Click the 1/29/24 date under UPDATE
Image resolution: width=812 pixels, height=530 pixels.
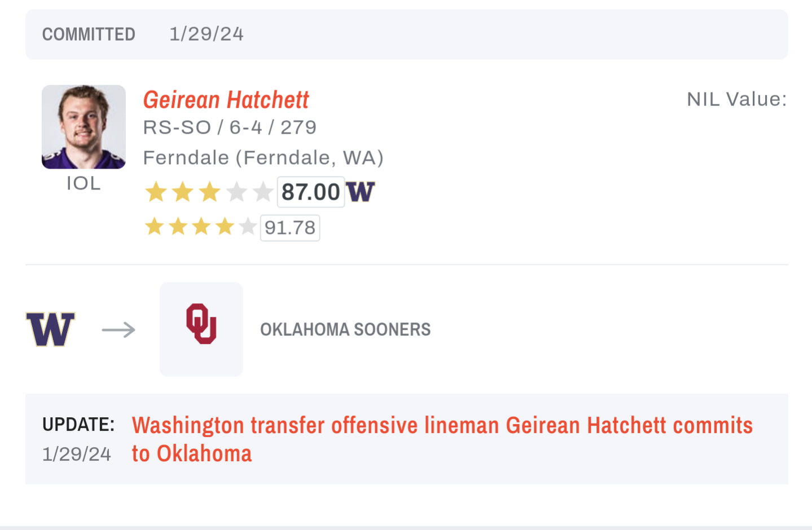point(77,454)
